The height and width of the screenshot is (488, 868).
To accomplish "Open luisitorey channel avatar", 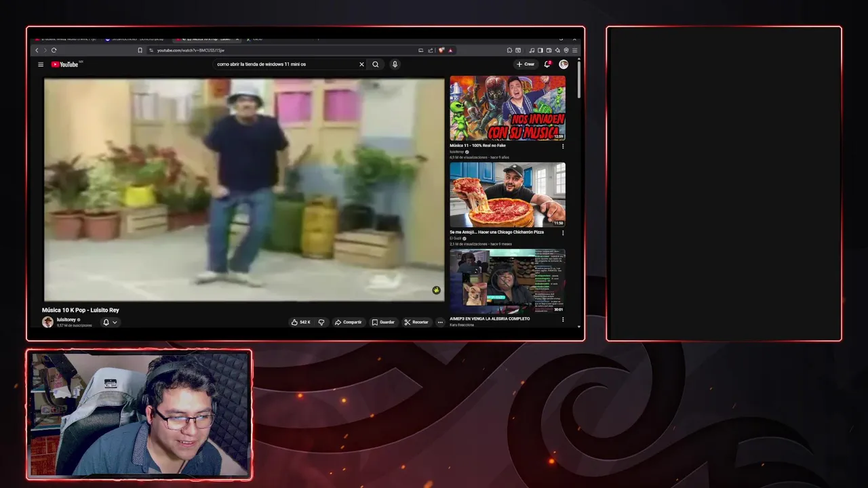I will (47, 322).
